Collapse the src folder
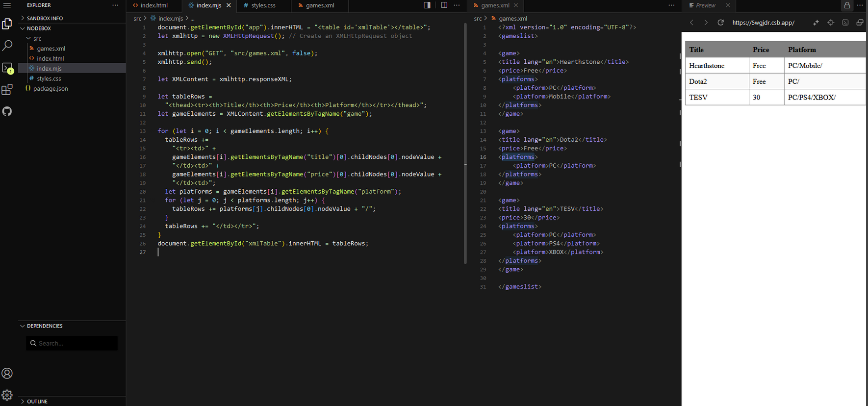Viewport: 868px width, 406px height. [x=72, y=38]
